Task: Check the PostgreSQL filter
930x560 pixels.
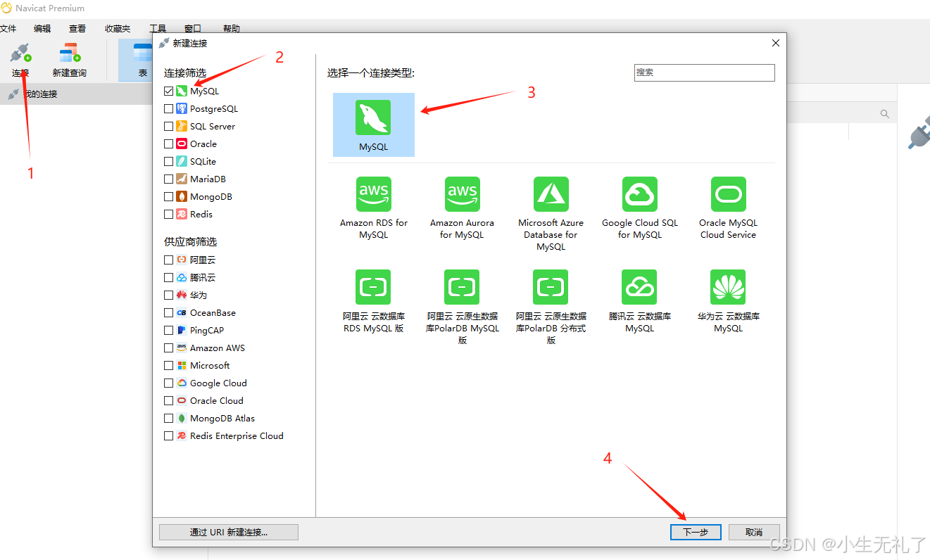Action: (168, 109)
